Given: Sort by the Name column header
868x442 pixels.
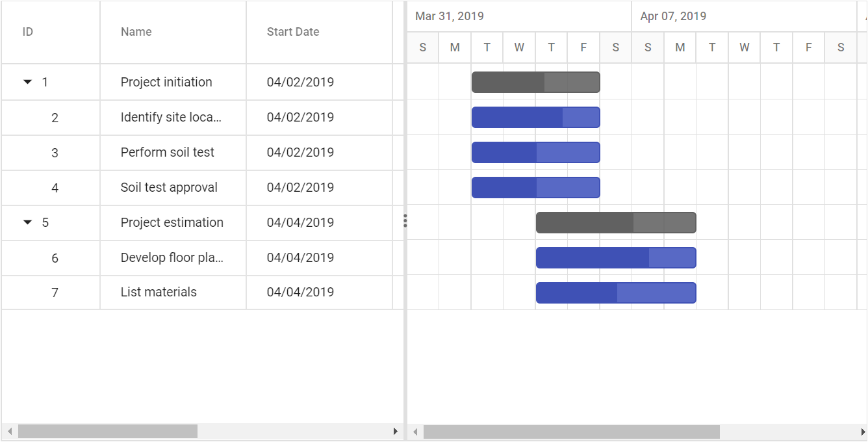Looking at the screenshot, I should point(173,32).
